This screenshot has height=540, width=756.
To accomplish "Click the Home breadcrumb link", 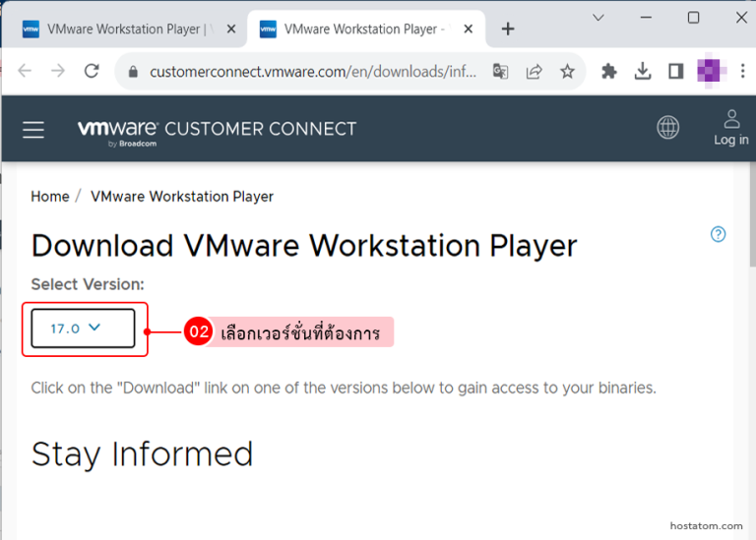I will pos(50,197).
